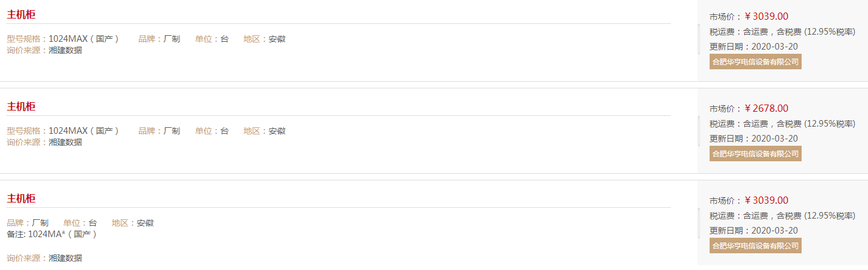Click 合肥华亨电信设备有限公司 button in the top listing

tap(756, 62)
